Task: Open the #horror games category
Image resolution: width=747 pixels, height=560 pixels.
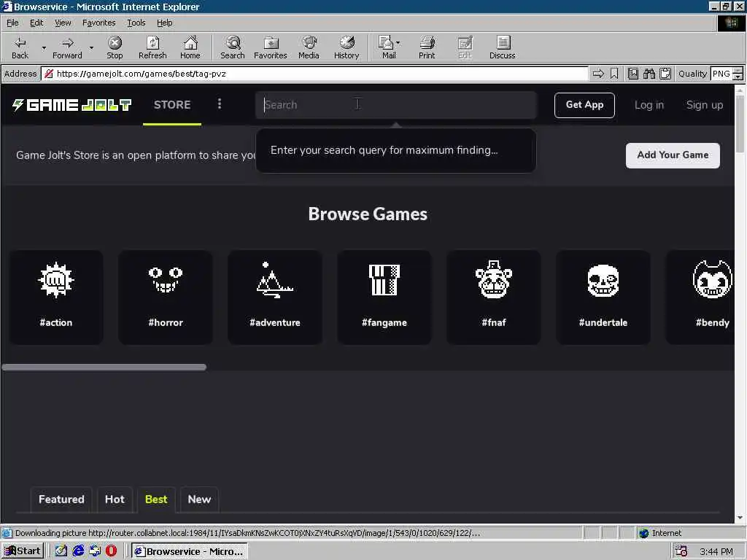Action: [166, 297]
